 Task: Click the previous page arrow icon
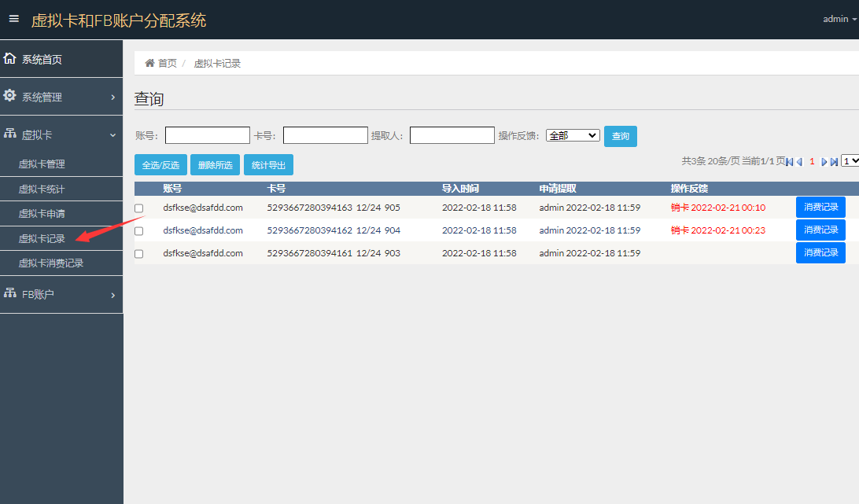click(x=799, y=161)
